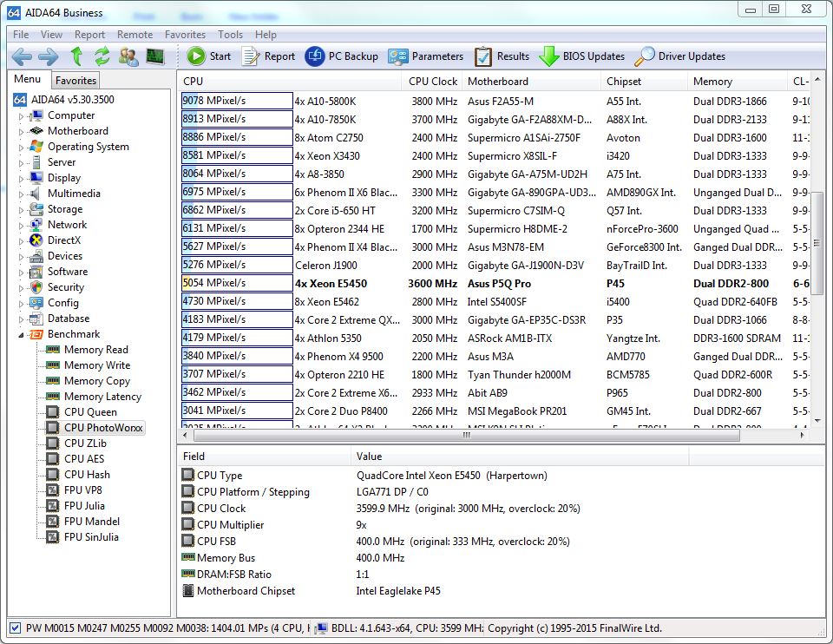Toggle the checkbox in the status bar
833x644 pixels.
click(x=15, y=628)
